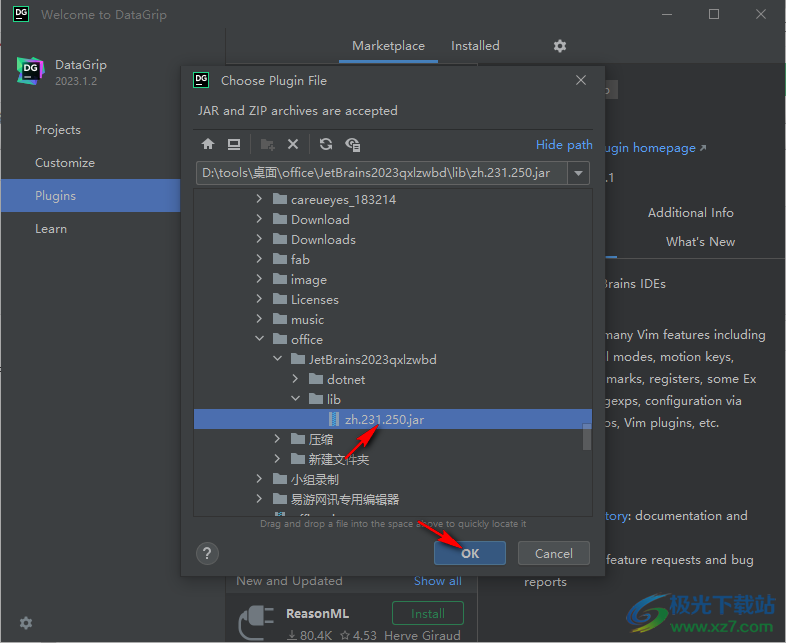This screenshot has width=786, height=643.
Task: Minimize the Welcome to DataGrip window
Action: (667, 14)
